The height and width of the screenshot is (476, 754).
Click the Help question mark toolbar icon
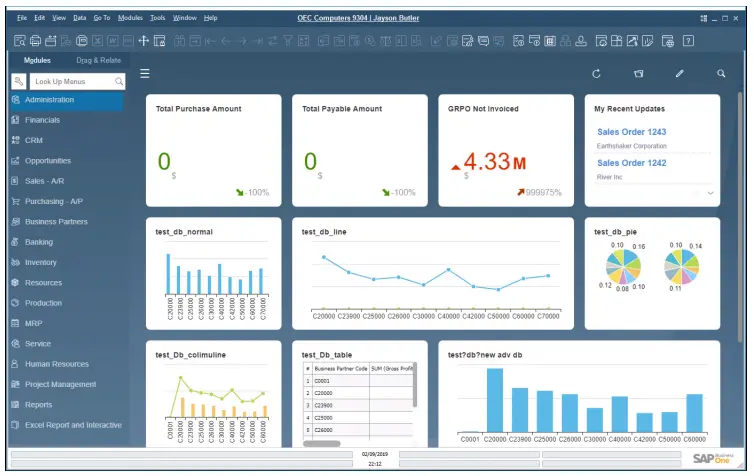689,41
